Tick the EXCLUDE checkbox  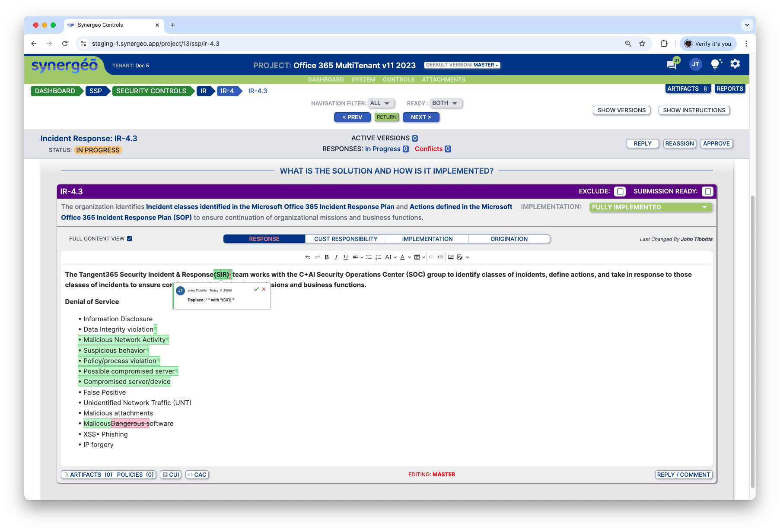click(x=620, y=191)
